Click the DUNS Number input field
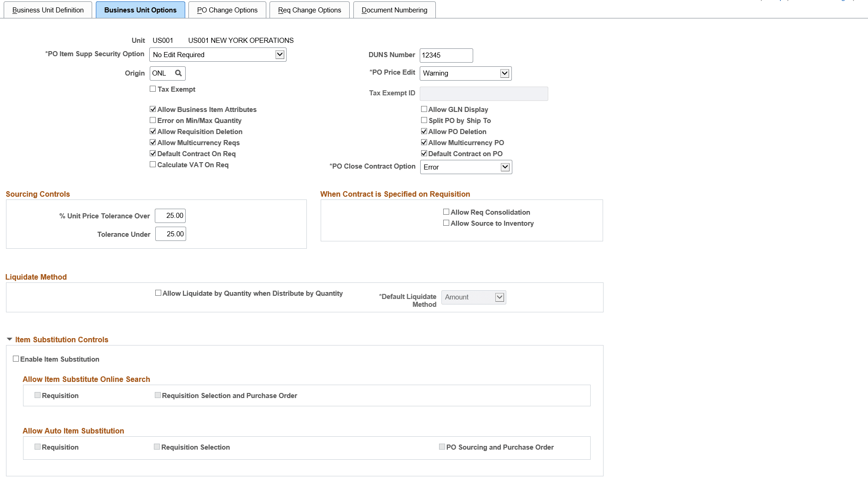868x492 pixels. 446,55
